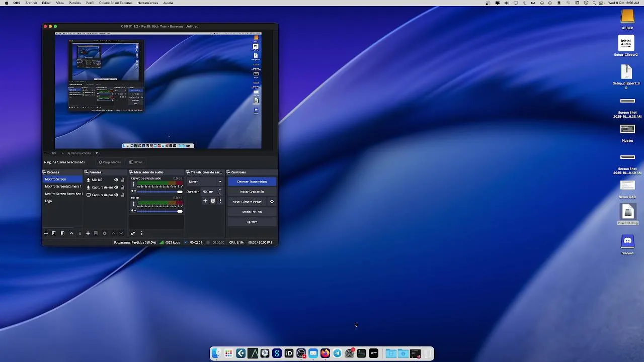The height and width of the screenshot is (362, 644).
Task: Mute Mic M6 speaker icon in mixer
Action: click(133, 211)
